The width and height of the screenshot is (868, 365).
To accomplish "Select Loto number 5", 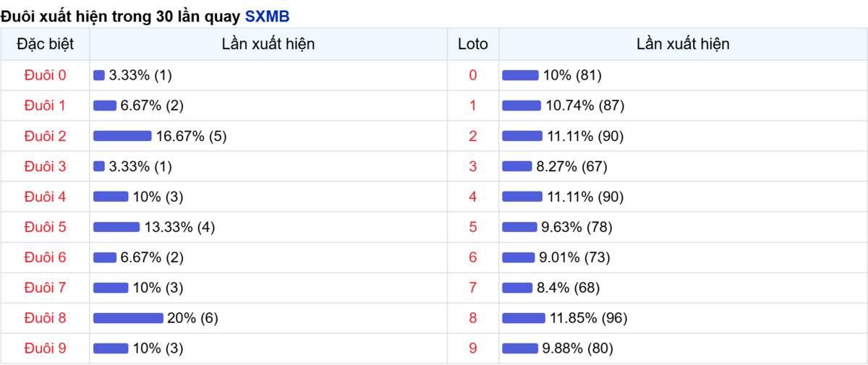I will 473,227.
